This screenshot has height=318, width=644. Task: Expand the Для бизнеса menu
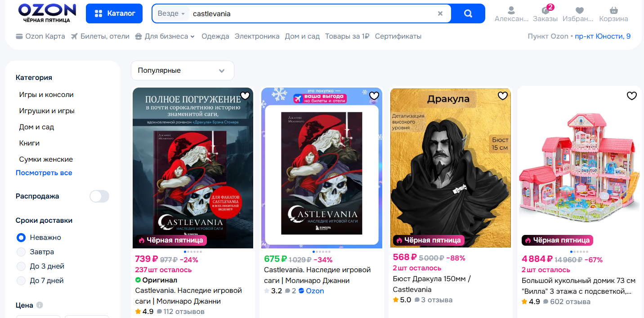click(165, 36)
